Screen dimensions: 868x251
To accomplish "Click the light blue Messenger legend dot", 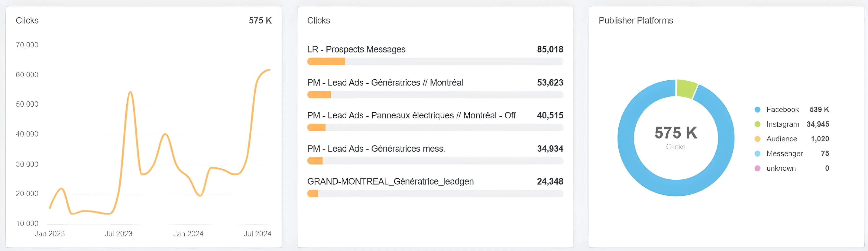I will (758, 154).
